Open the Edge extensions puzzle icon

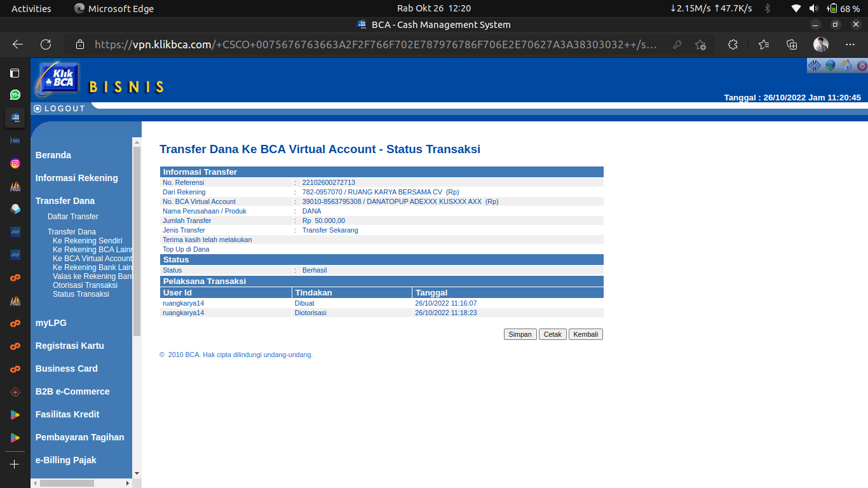(733, 44)
